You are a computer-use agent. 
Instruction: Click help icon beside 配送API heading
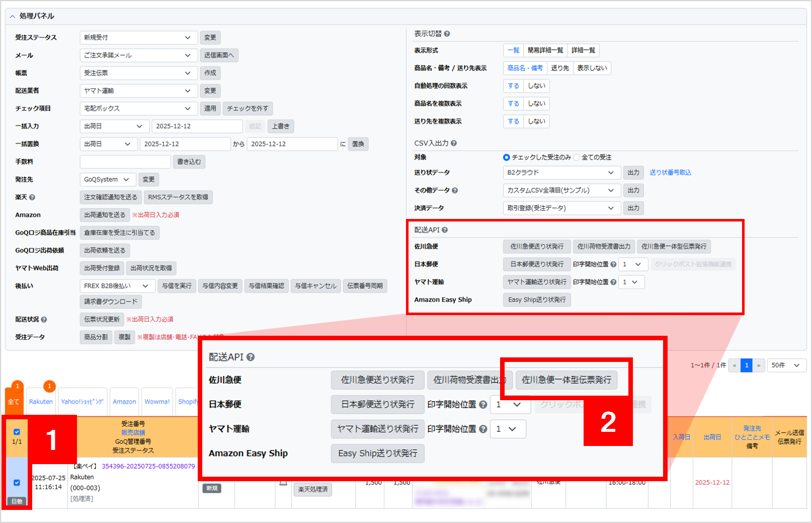445,230
